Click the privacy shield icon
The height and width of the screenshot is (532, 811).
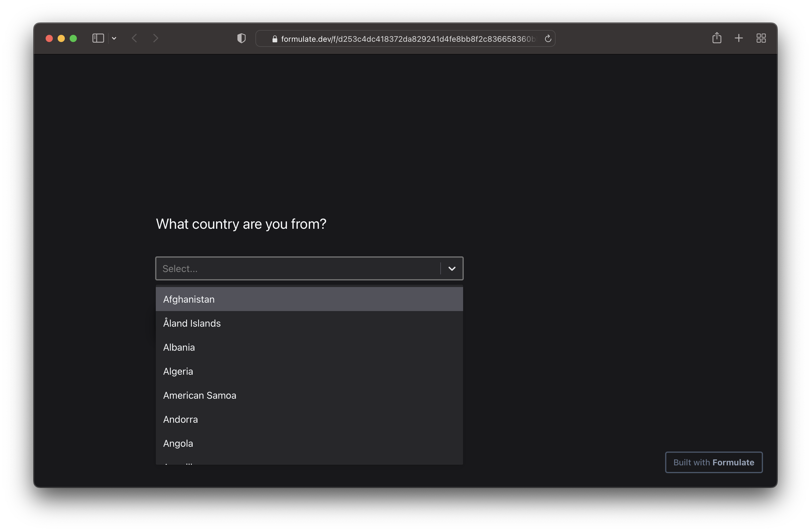coord(241,38)
